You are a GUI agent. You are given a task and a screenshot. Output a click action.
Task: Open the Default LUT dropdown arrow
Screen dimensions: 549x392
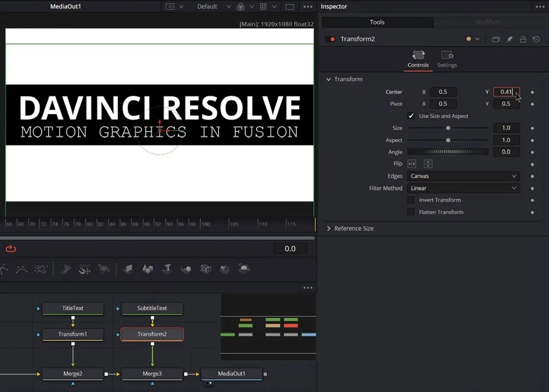(229, 7)
